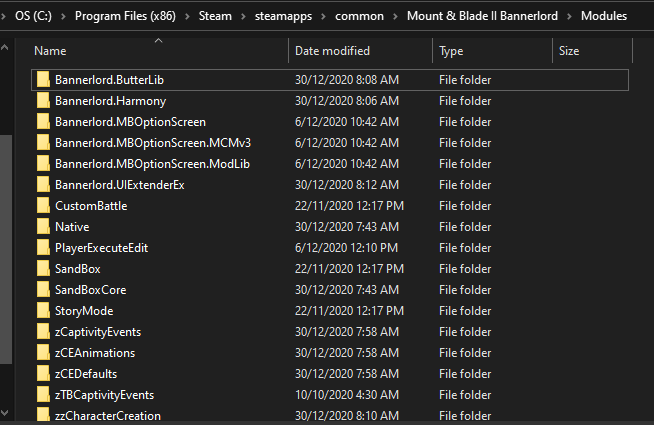Click the StoryMode folder icon

43,310
